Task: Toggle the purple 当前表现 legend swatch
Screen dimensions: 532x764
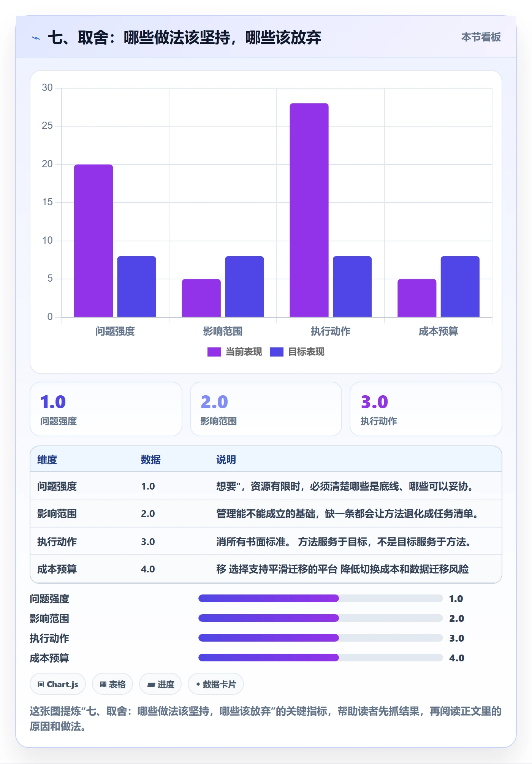Action: pyautogui.click(x=214, y=352)
